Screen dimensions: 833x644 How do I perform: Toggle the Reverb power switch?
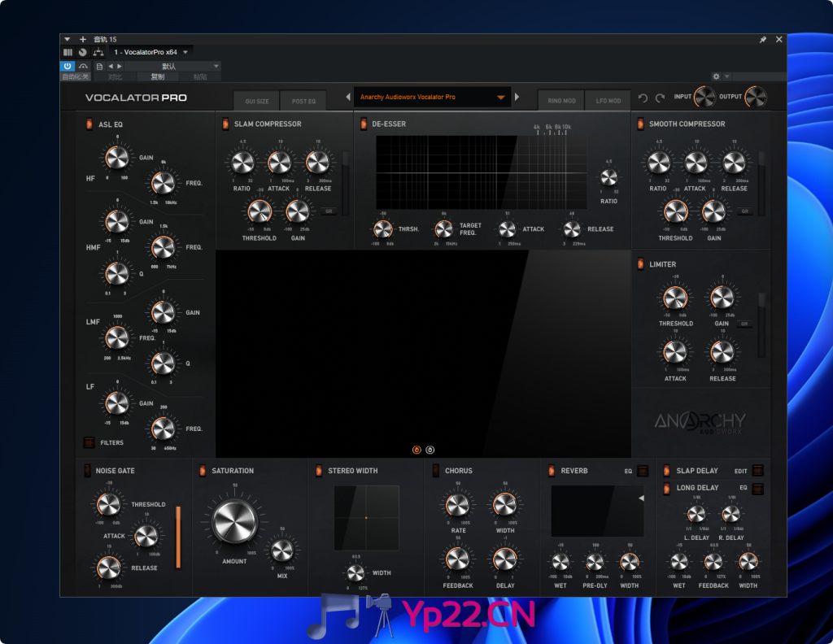(552, 470)
